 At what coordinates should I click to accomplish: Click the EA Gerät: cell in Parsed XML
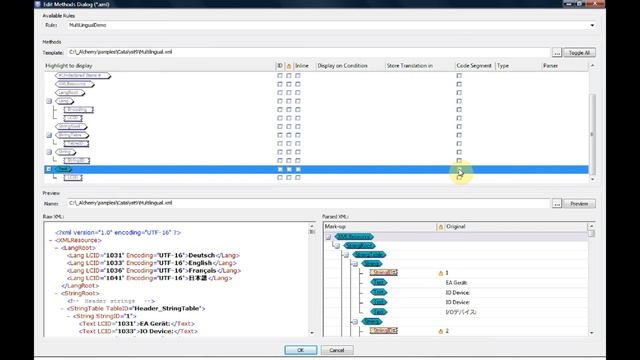click(x=456, y=282)
